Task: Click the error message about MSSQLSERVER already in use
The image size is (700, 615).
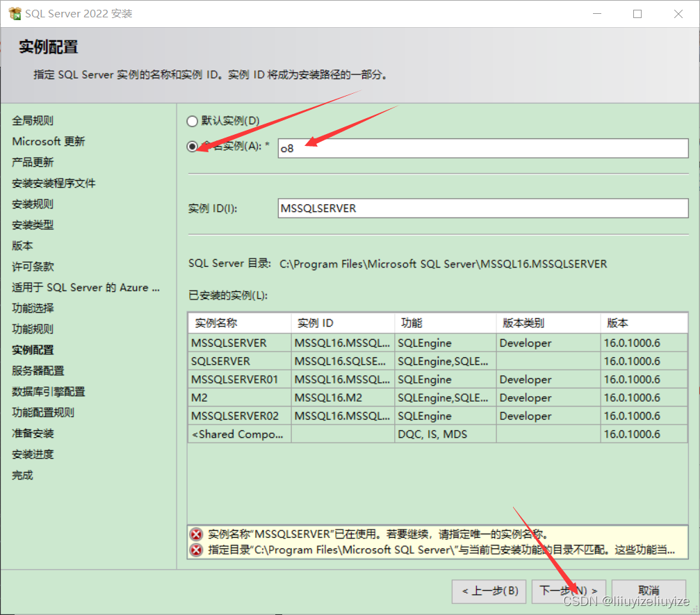Action: 377,534
